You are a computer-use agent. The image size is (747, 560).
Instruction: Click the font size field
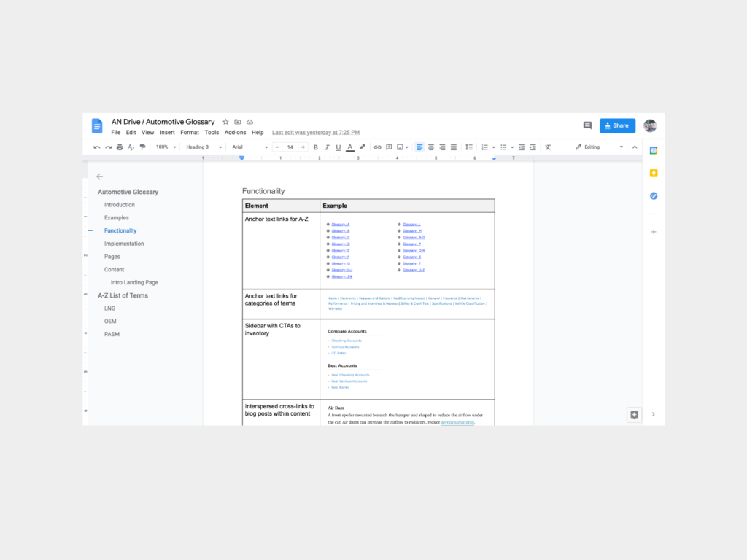click(x=290, y=147)
